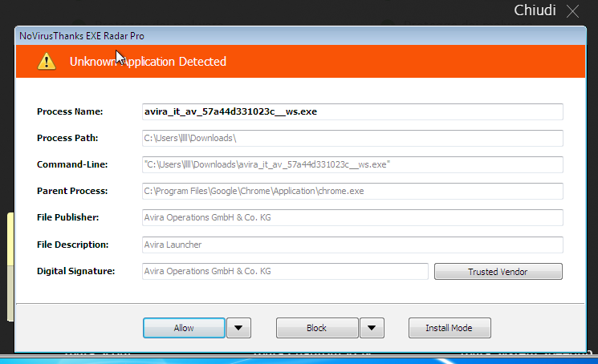598x364 pixels.
Task: Click the Process Path label
Action: point(67,138)
